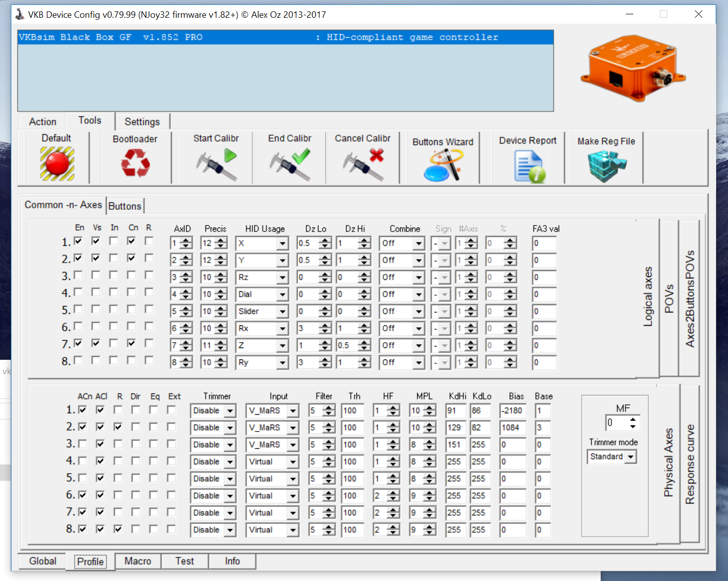Switch to the Global bottom tab
This screenshot has width=728, height=581.
tap(42, 561)
